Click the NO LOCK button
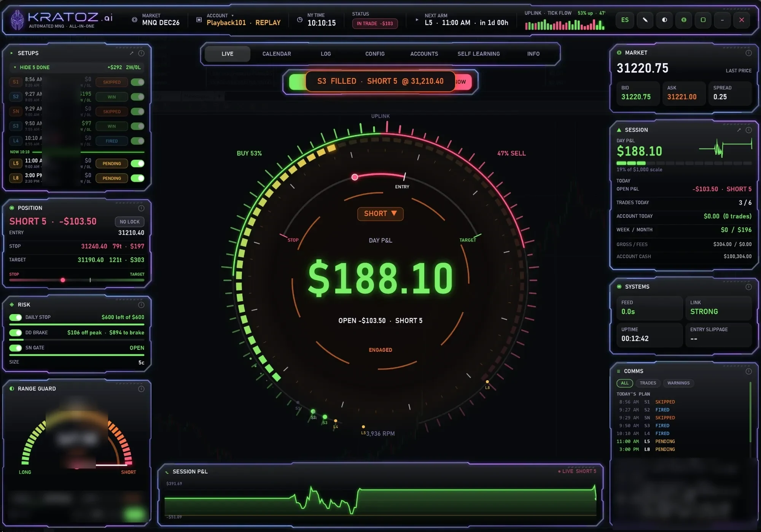 [x=130, y=222]
